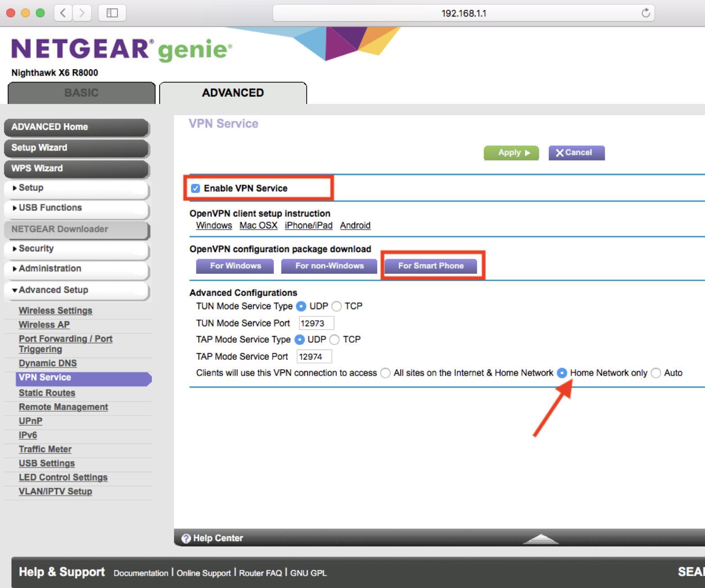Select UDP for TAP Mode Service Type

299,340
